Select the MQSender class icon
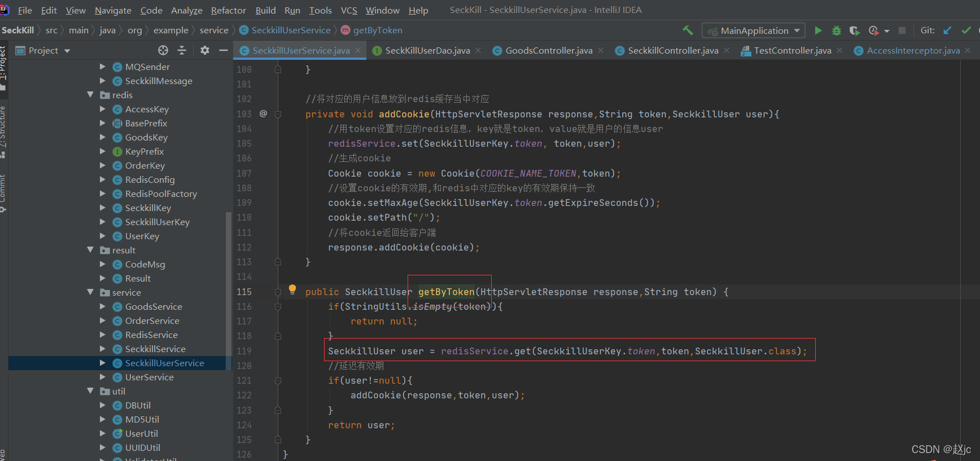The width and height of the screenshot is (980, 461). [x=117, y=67]
